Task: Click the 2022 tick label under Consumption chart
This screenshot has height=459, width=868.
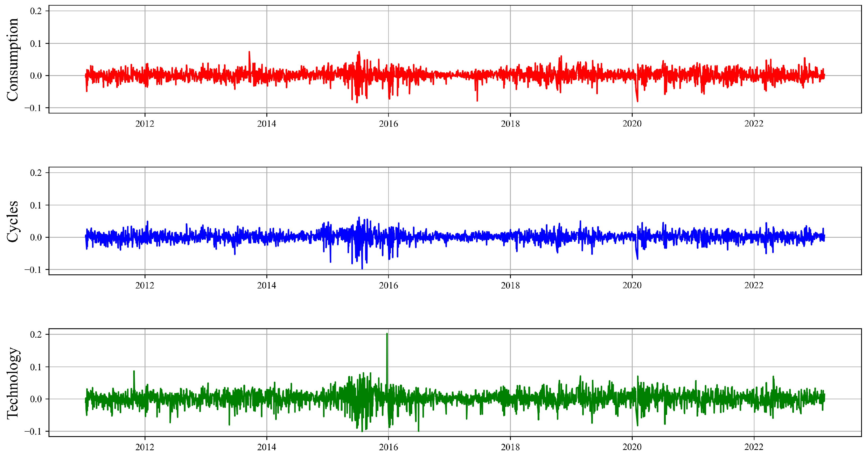Action: pos(754,124)
